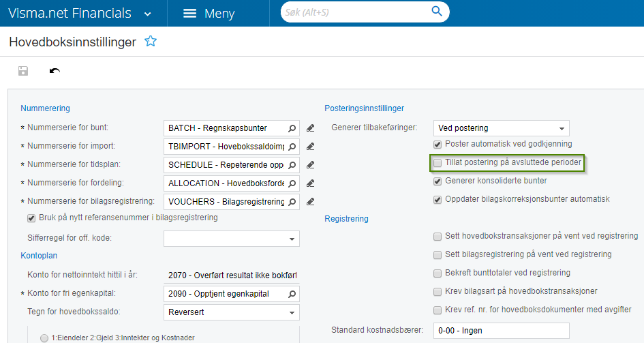Screen dimensions: 644x343
Task: Select the Eiendeler Gjeld Inntekter radio option
Action: click(x=44, y=338)
